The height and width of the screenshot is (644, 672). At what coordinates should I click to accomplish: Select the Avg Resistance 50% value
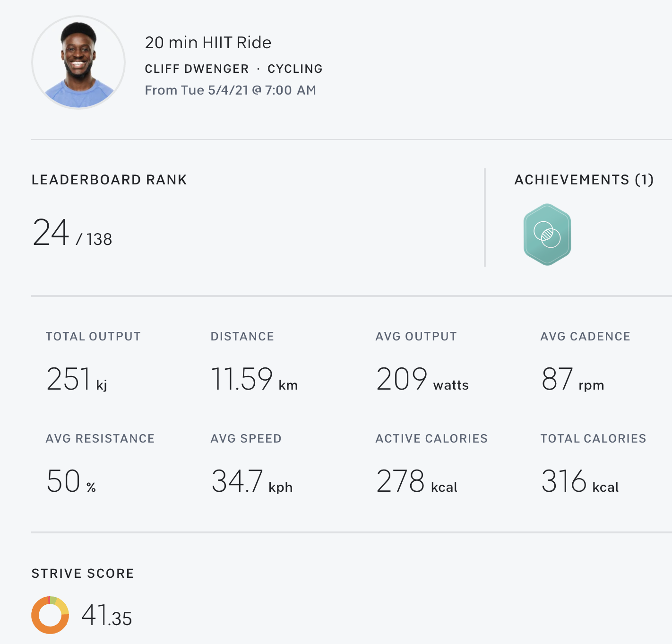(71, 481)
